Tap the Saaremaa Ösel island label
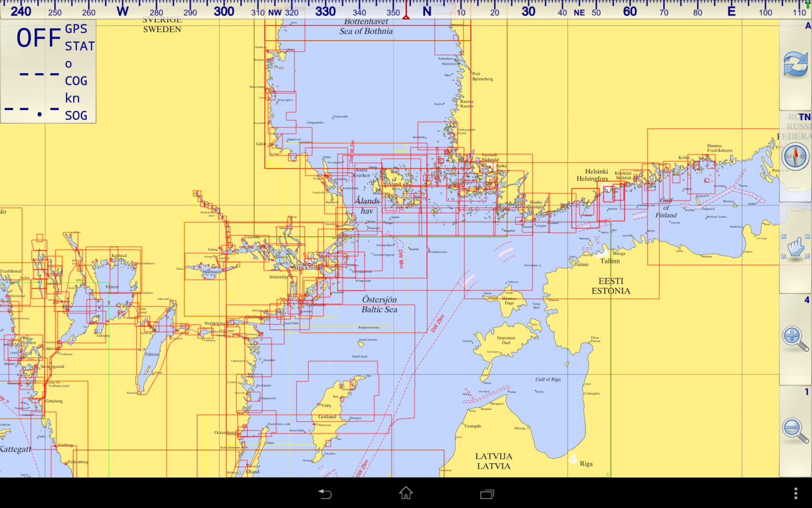 [506, 340]
